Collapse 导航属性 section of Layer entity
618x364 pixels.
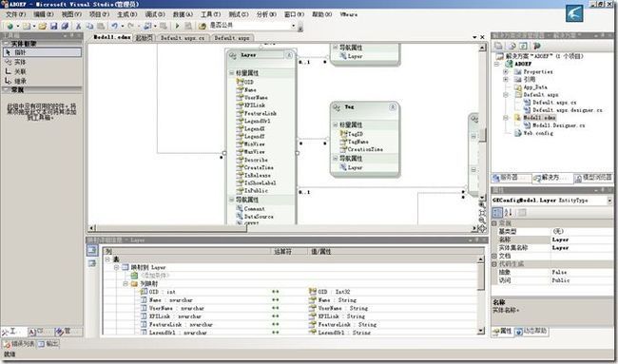tap(232, 200)
